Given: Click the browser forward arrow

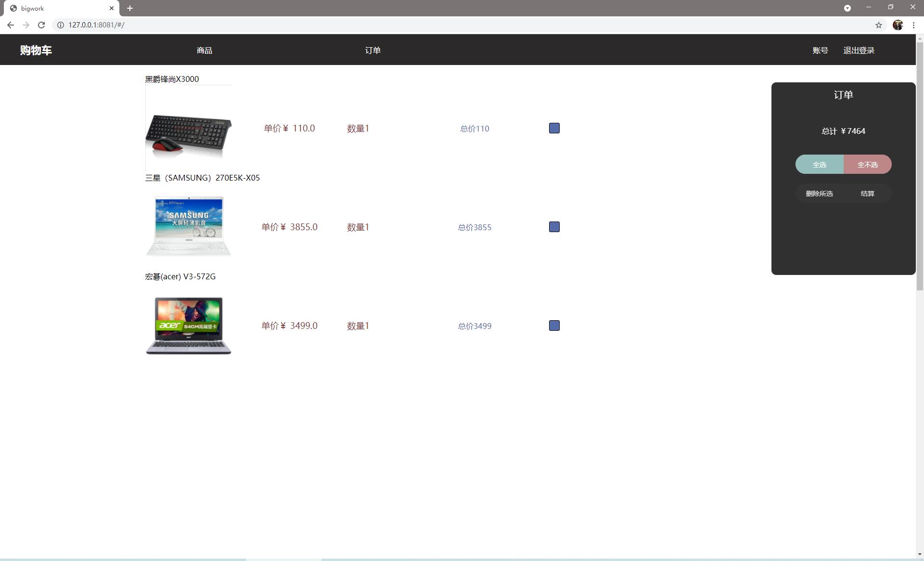Looking at the screenshot, I should pos(26,25).
